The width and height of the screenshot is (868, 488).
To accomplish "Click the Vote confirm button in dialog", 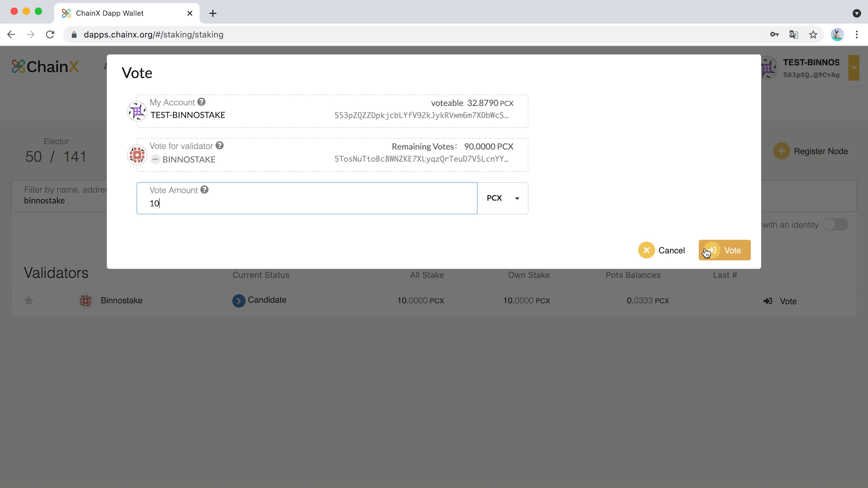I will click(x=724, y=250).
